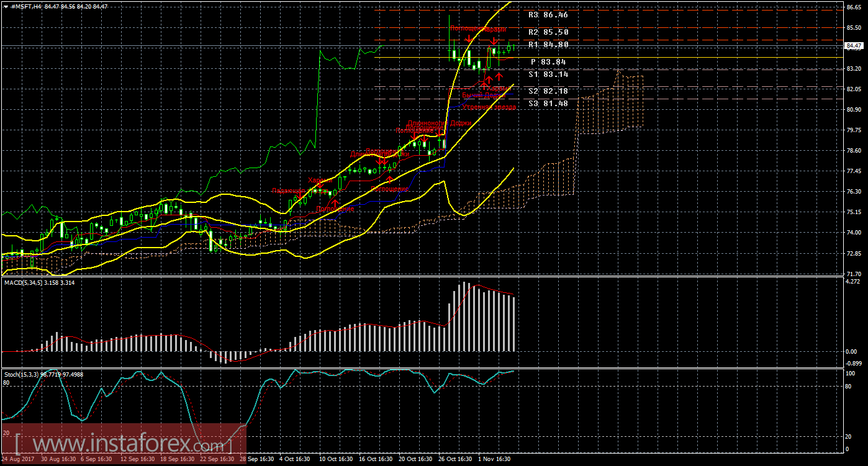The width and height of the screenshot is (868, 466).
Task: Select the P 83.84 pivot point label
Action: click(x=549, y=61)
